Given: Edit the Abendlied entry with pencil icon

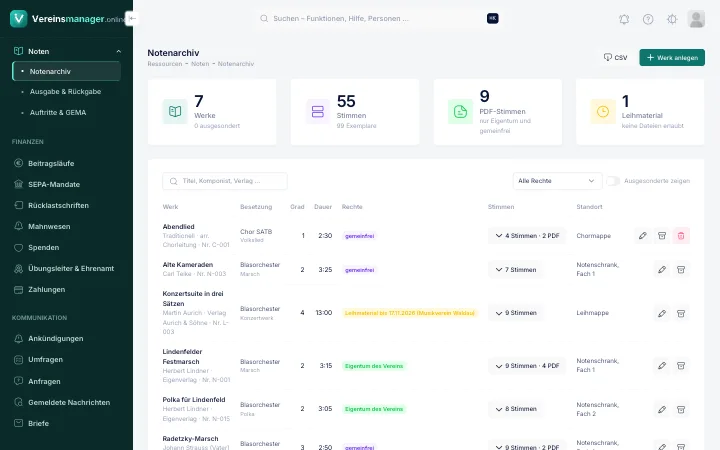Looking at the screenshot, I should [642, 236].
